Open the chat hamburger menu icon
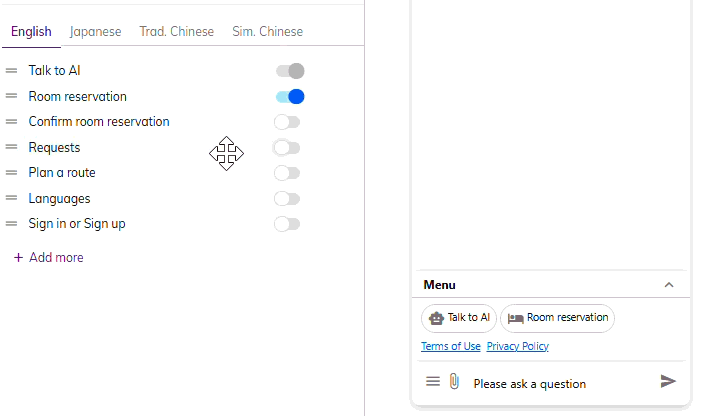Viewport: 702px width, 416px height. 433,381
